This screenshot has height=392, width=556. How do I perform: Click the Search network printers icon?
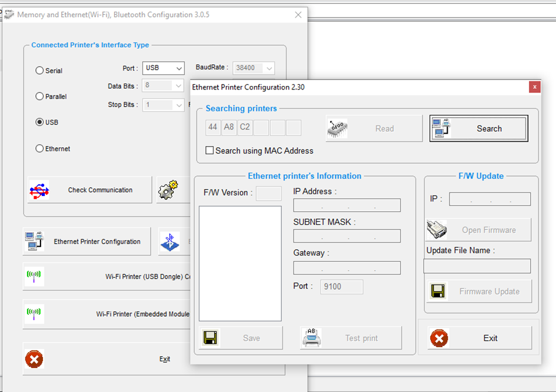[441, 128]
